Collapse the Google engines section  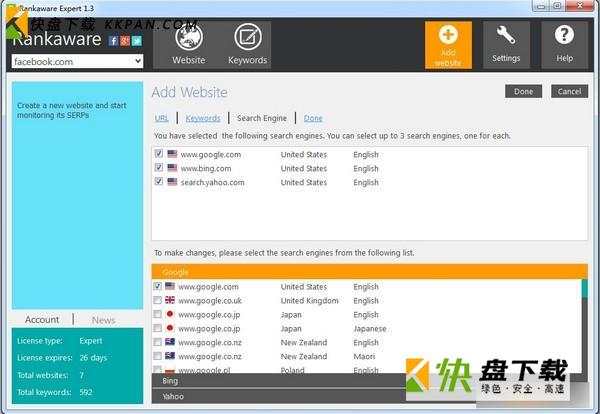[370, 272]
